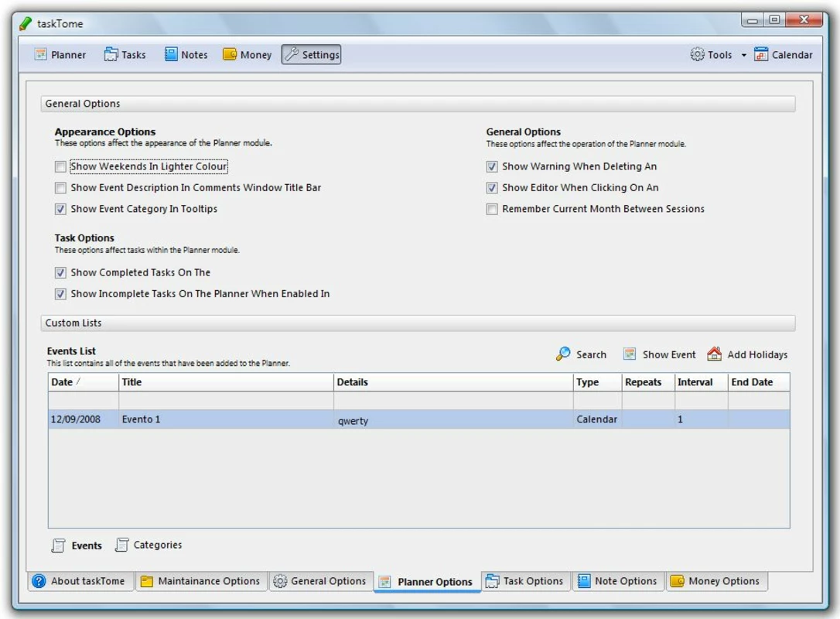Open the Notes notebook icon
Viewport: 840px width, 619px height.
(171, 54)
